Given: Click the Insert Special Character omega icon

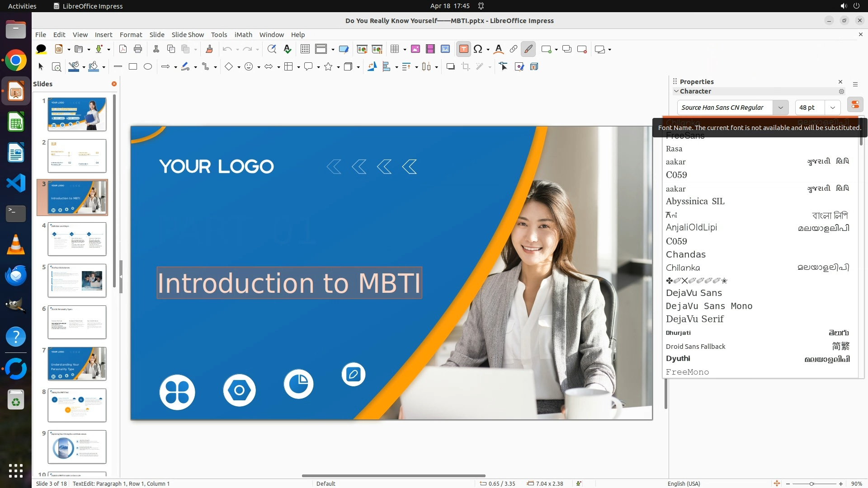Looking at the screenshot, I should pos(478,49).
